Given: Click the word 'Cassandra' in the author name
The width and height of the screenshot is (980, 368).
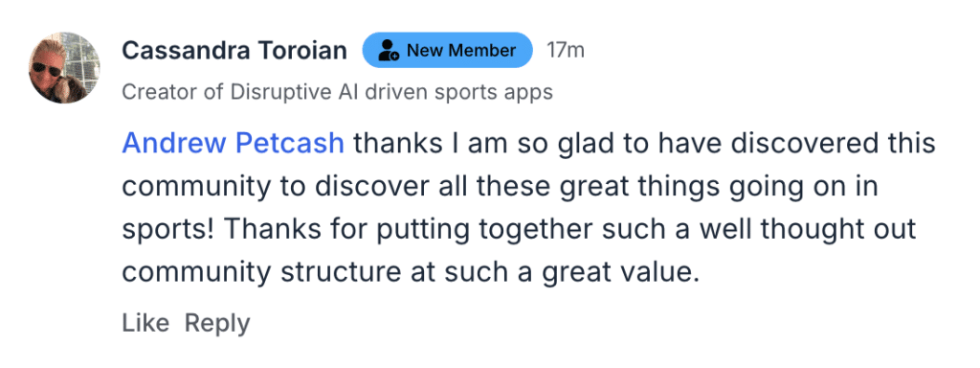Looking at the screenshot, I should [x=178, y=51].
